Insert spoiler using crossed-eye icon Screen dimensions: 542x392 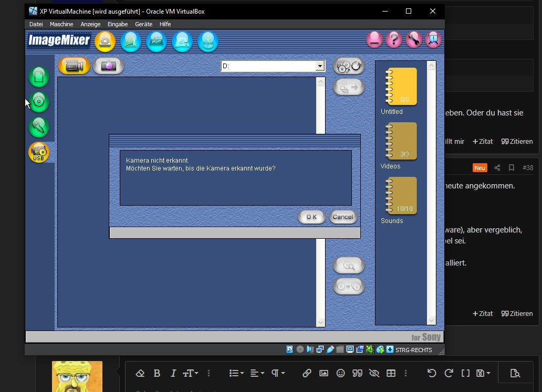[x=374, y=373]
